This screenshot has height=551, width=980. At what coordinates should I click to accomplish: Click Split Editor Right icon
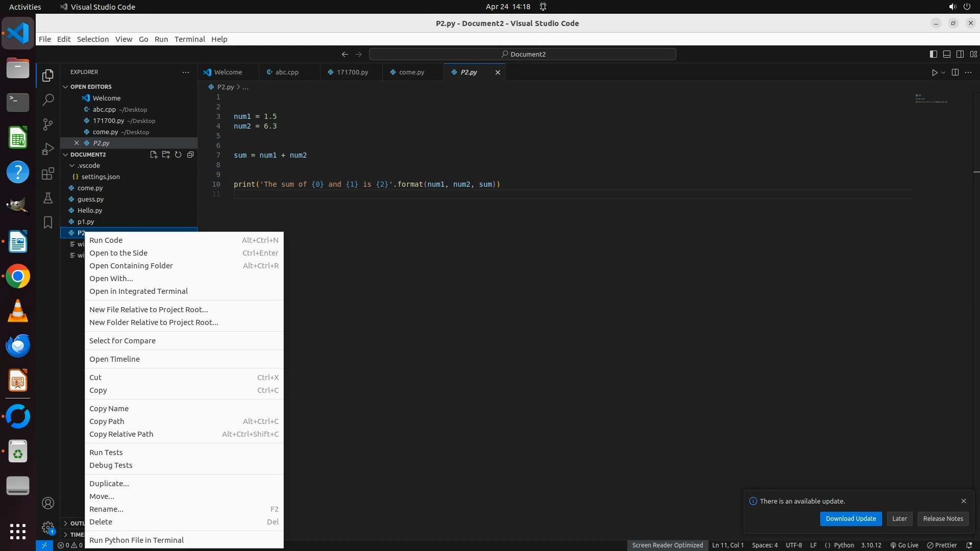click(x=955, y=72)
